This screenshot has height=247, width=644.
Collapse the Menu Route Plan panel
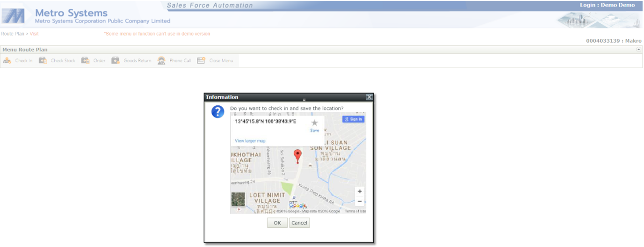(x=638, y=49)
